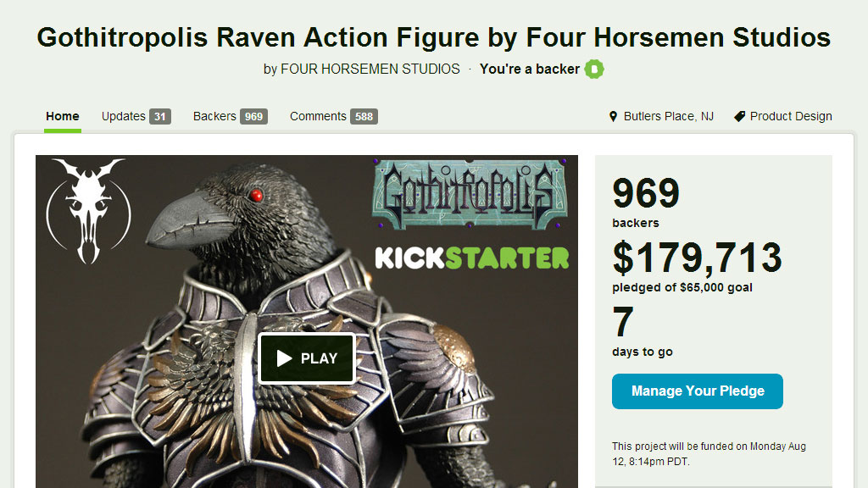Click the Product Design tag icon
The height and width of the screenshot is (488, 868).
coord(739,116)
